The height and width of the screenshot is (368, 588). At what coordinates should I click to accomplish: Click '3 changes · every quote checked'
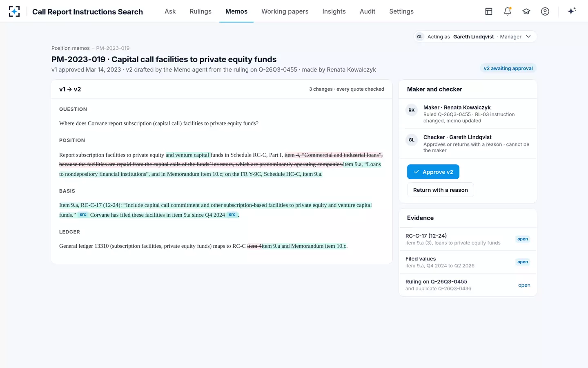347,89
